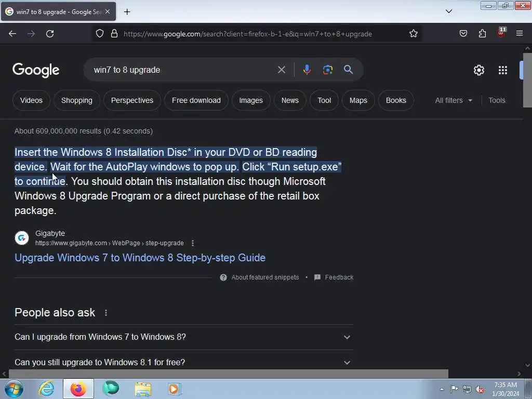Open Google quick settings gear
Screen dimensions: 532x399
click(x=478, y=70)
